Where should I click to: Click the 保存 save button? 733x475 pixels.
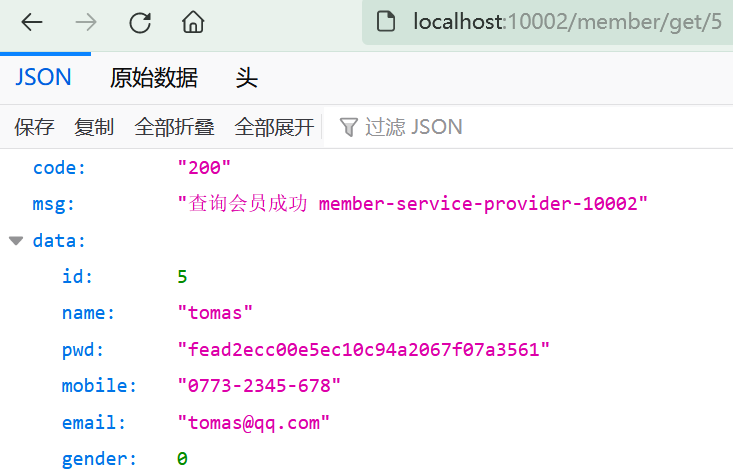coord(34,127)
